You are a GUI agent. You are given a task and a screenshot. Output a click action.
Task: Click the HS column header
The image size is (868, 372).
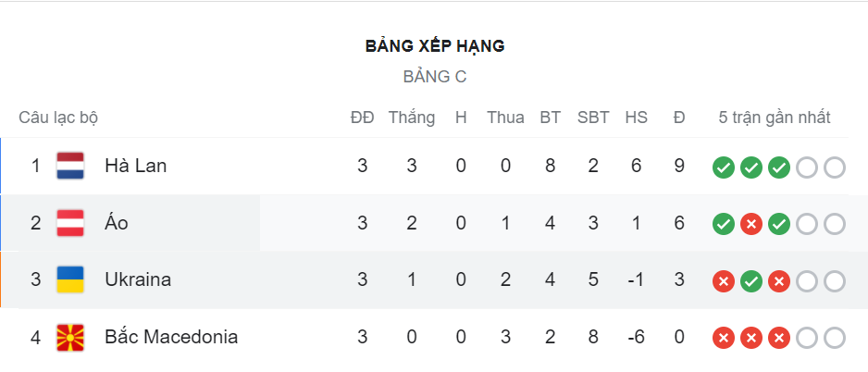click(x=636, y=118)
